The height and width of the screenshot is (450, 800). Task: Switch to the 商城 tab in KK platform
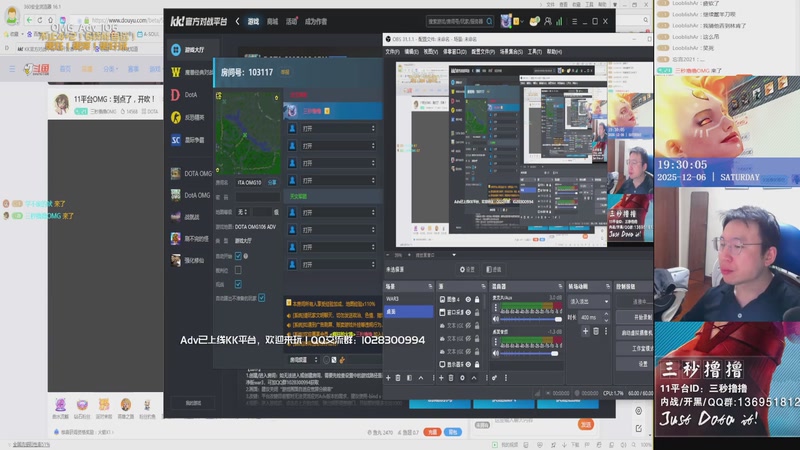coord(272,21)
